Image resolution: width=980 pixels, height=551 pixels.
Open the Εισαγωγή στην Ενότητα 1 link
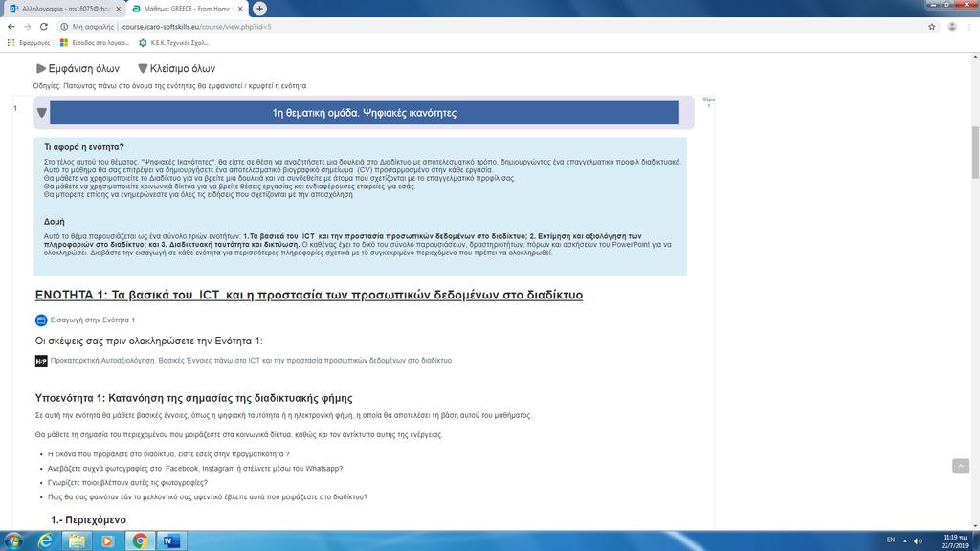click(93, 320)
